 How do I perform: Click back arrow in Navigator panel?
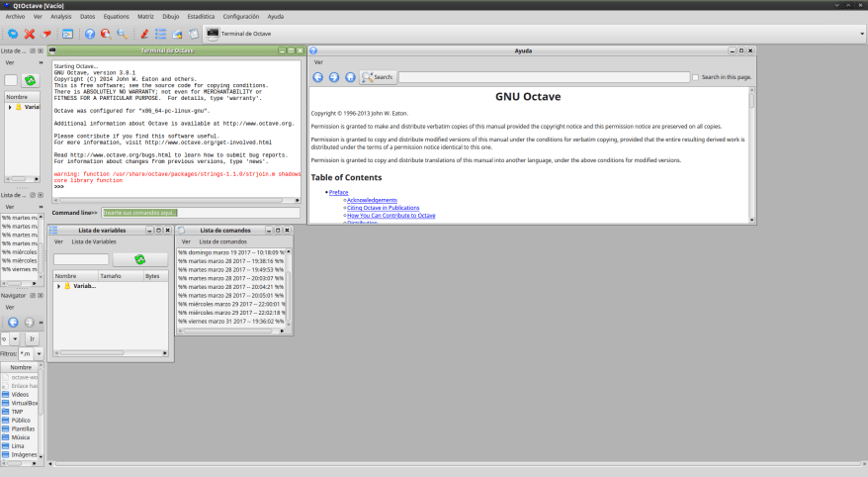[13, 322]
